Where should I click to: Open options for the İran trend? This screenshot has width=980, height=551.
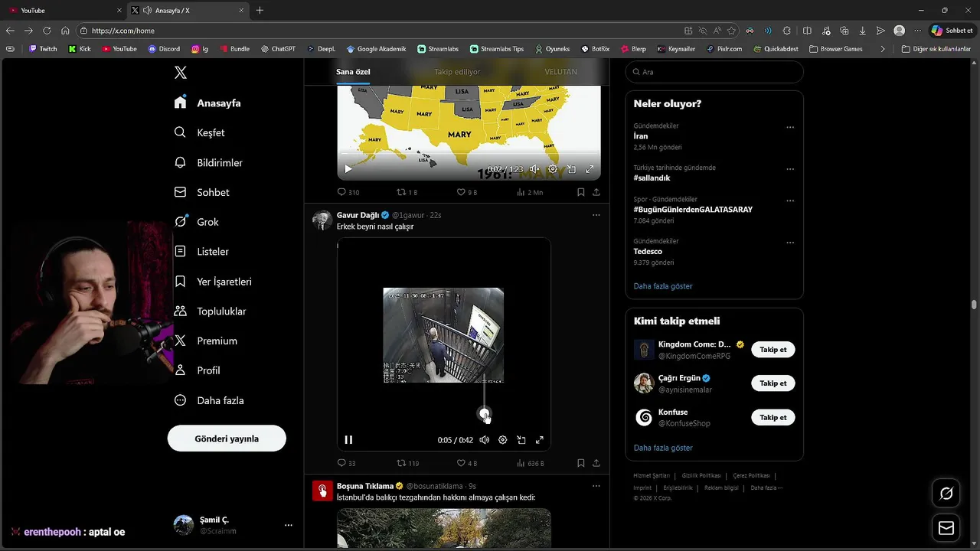pos(790,127)
